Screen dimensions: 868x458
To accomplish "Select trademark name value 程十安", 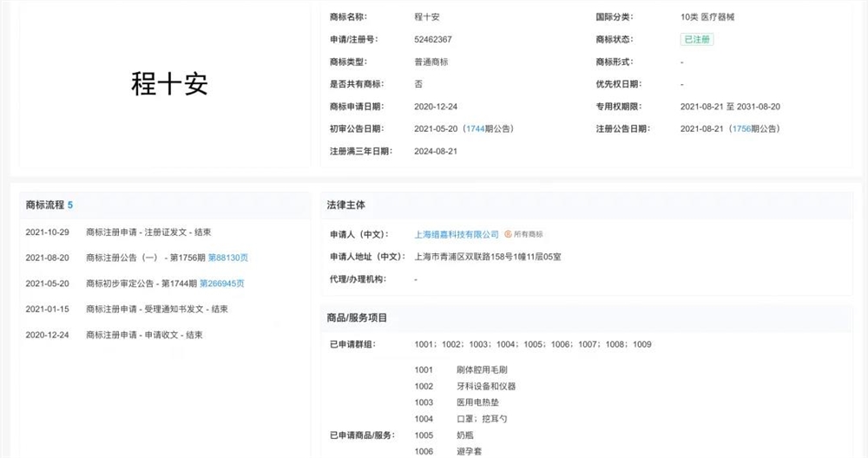I will [x=427, y=17].
